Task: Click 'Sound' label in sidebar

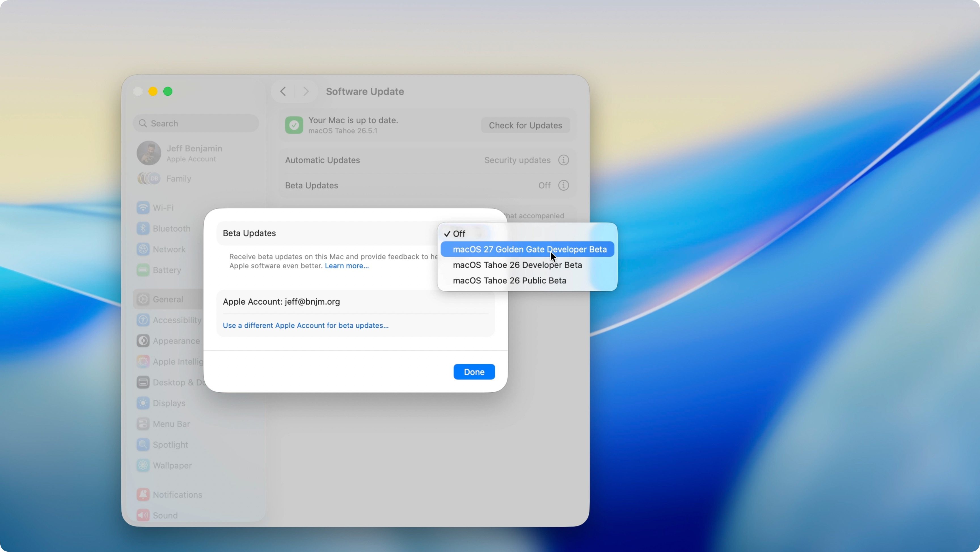Action: pos(166,515)
